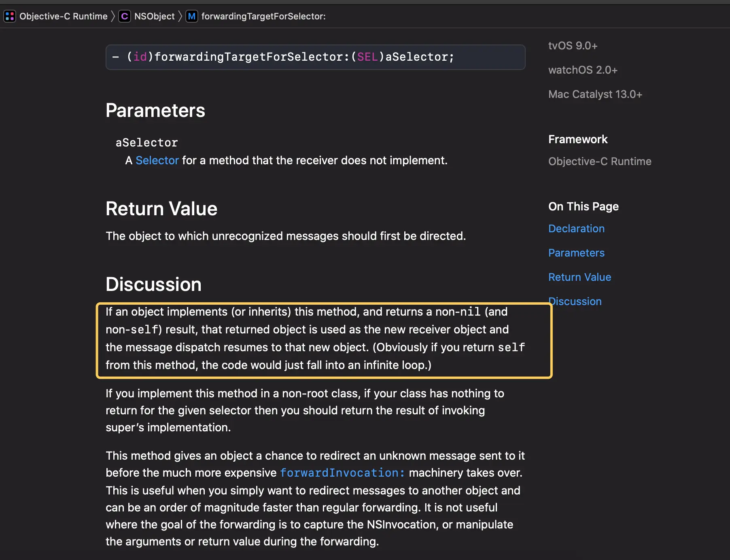Follow the forwardInvocation: code link
Image resolution: width=730 pixels, height=560 pixels.
click(342, 473)
